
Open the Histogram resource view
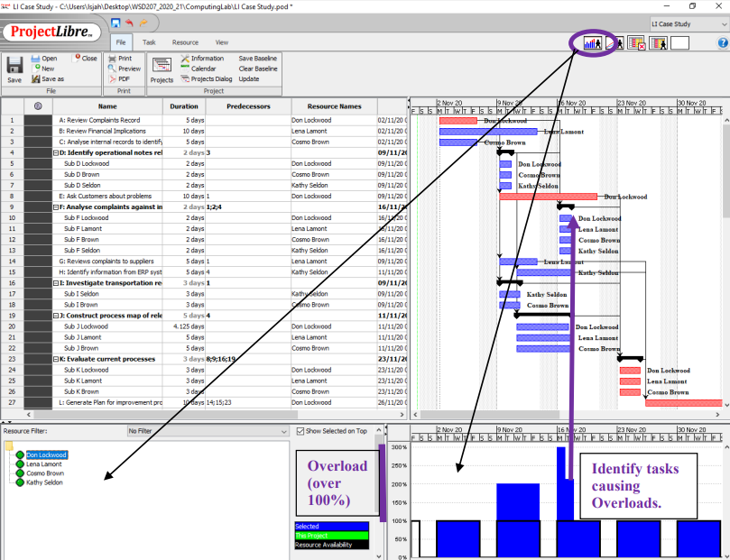pyautogui.click(x=592, y=43)
